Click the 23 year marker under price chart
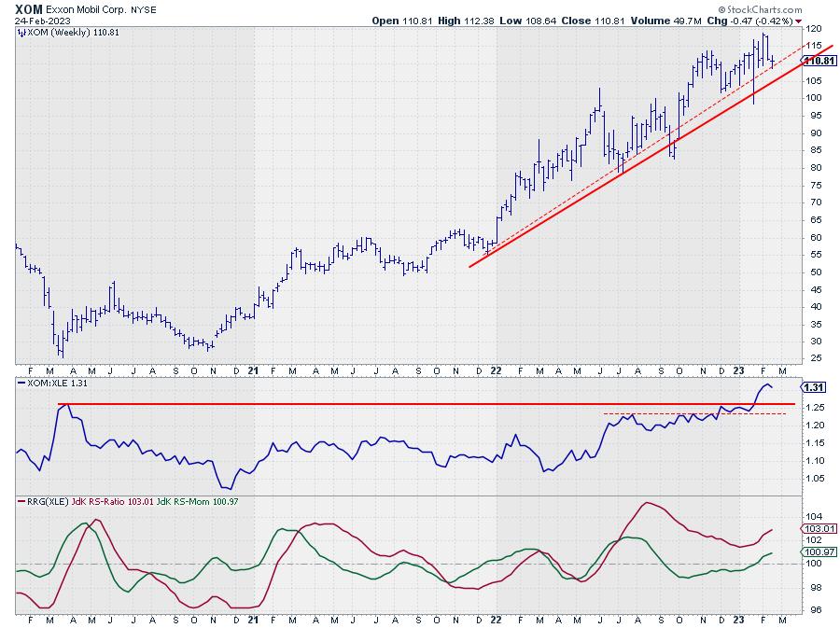The width and height of the screenshot is (840, 628). pos(739,370)
